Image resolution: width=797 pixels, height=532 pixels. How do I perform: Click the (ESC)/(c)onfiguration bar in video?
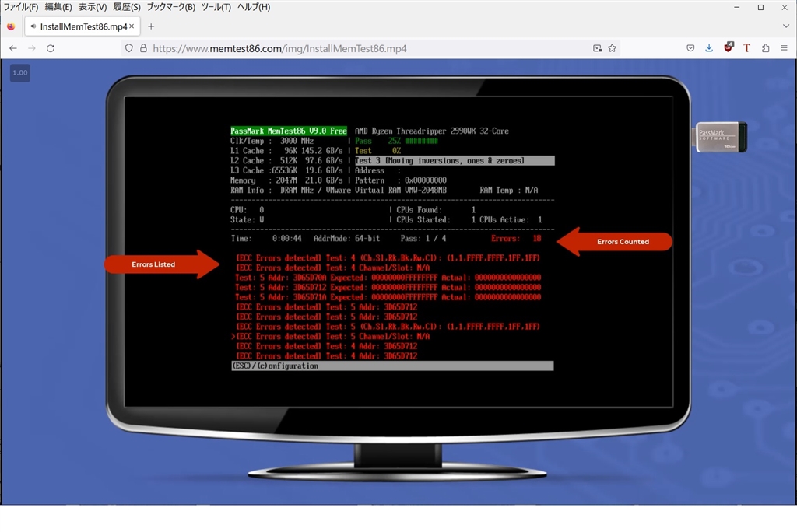[x=392, y=366]
